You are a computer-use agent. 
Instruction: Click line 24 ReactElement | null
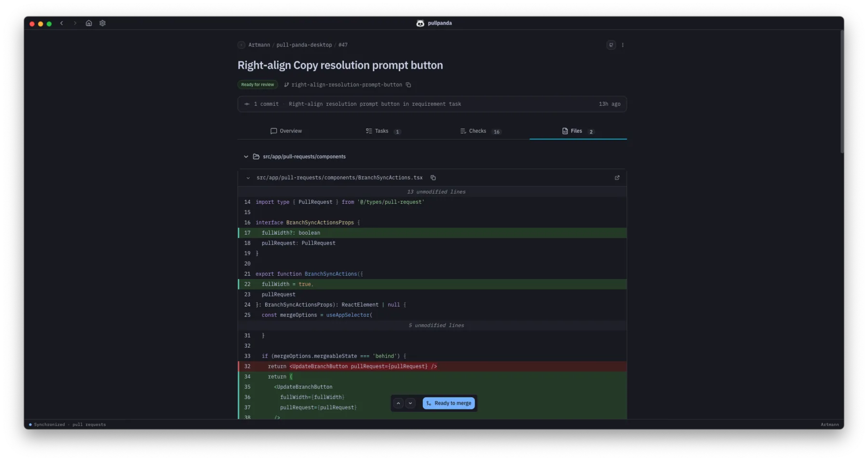(432, 305)
